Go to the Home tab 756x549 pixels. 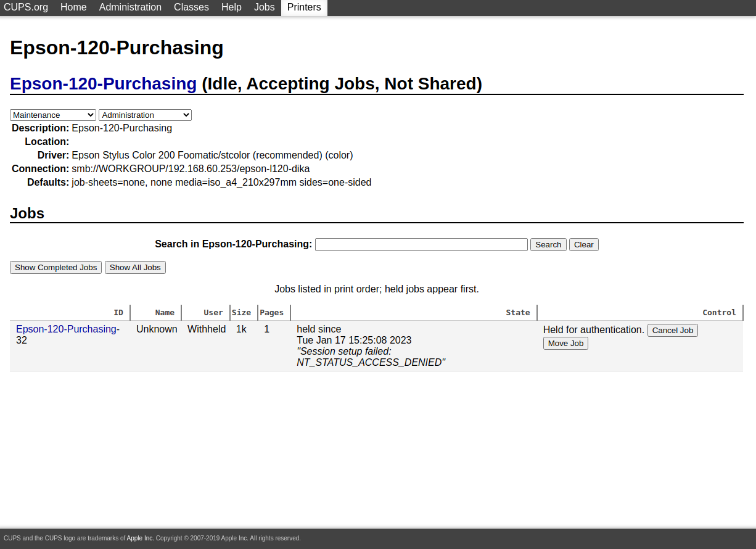pyautogui.click(x=73, y=7)
